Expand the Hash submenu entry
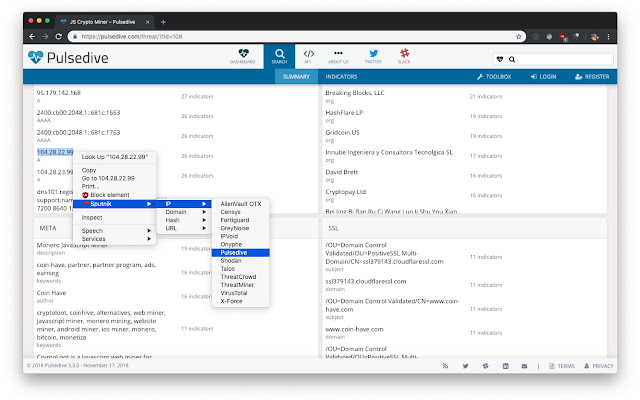The image size is (640, 400). coord(184,220)
